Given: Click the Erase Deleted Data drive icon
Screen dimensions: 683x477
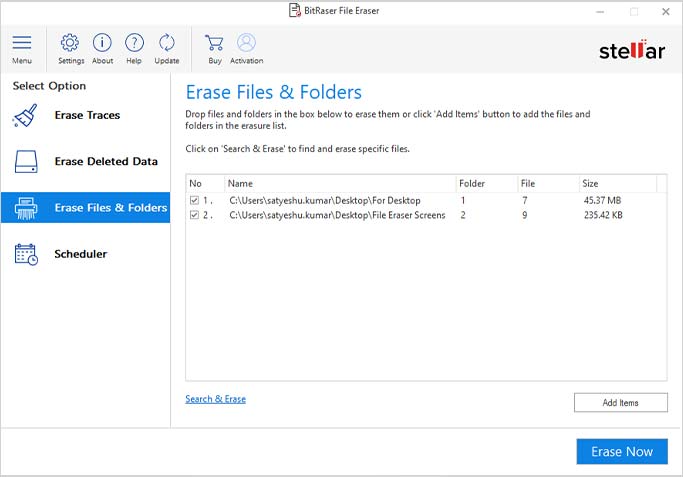Looking at the screenshot, I should pos(26,162).
